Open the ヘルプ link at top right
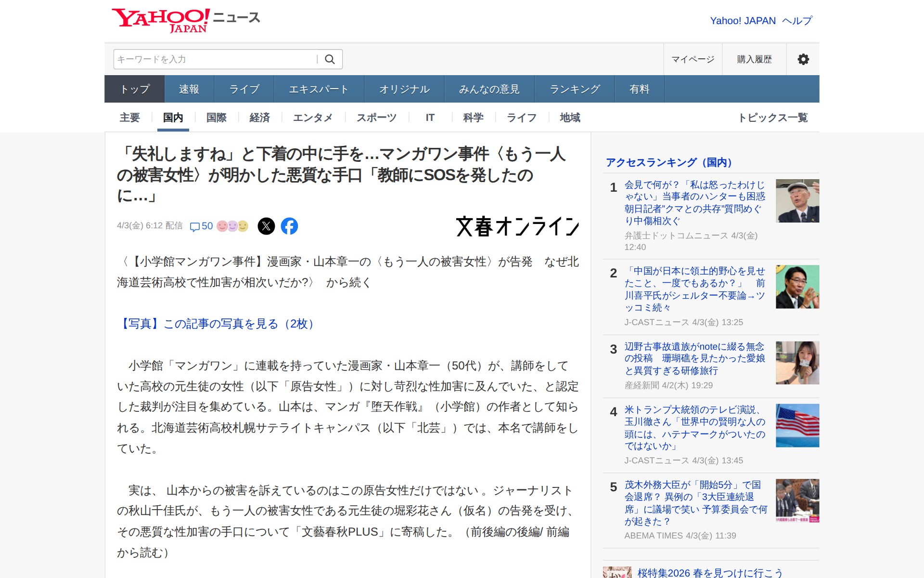Image resolution: width=924 pixels, height=578 pixels. click(x=797, y=21)
